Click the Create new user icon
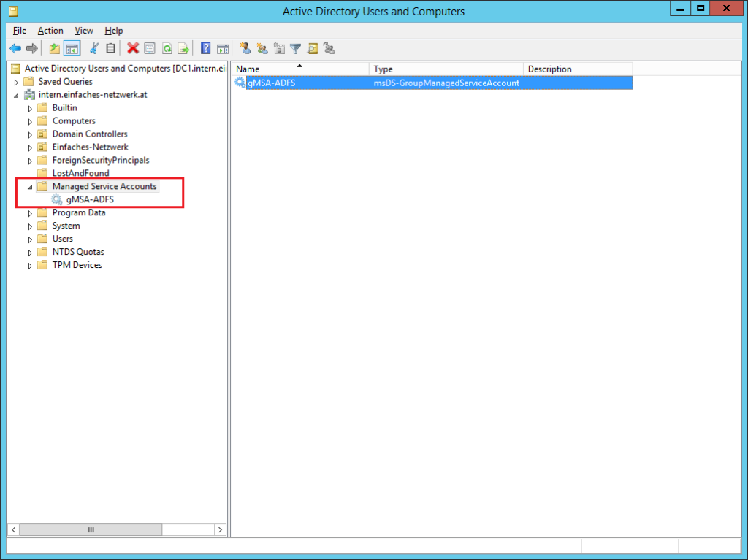Viewport: 748px width, 560px height. tap(245, 48)
